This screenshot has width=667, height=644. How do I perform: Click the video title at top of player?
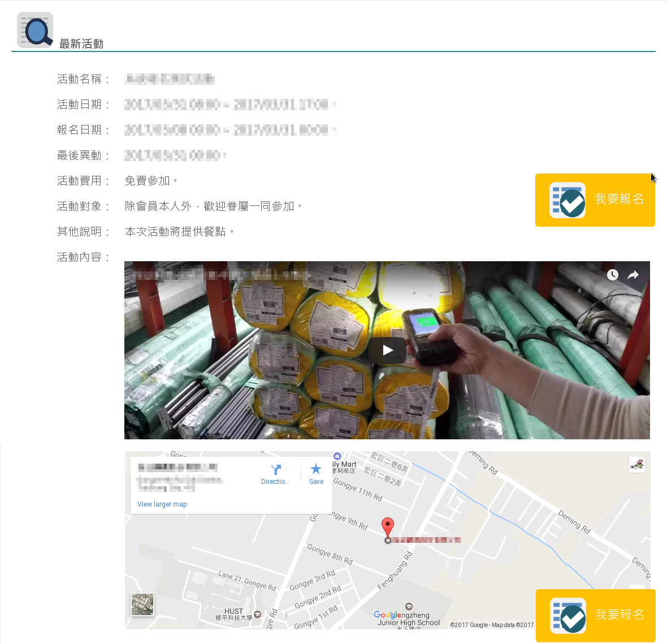[x=221, y=275]
